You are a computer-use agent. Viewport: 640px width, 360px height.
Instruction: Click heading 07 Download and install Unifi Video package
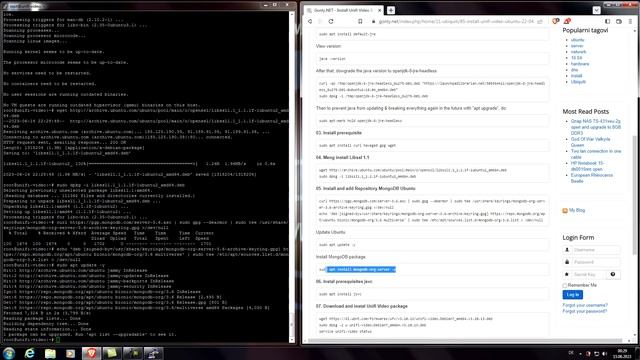362,306
